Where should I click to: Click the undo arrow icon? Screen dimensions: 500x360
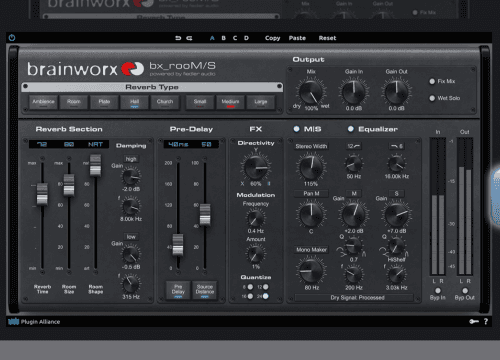point(178,38)
